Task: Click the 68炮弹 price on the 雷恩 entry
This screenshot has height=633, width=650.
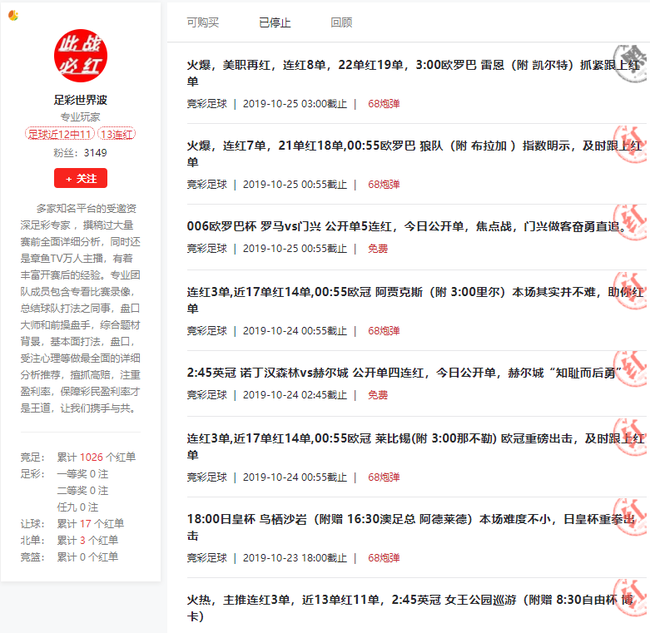Action: coord(384,104)
